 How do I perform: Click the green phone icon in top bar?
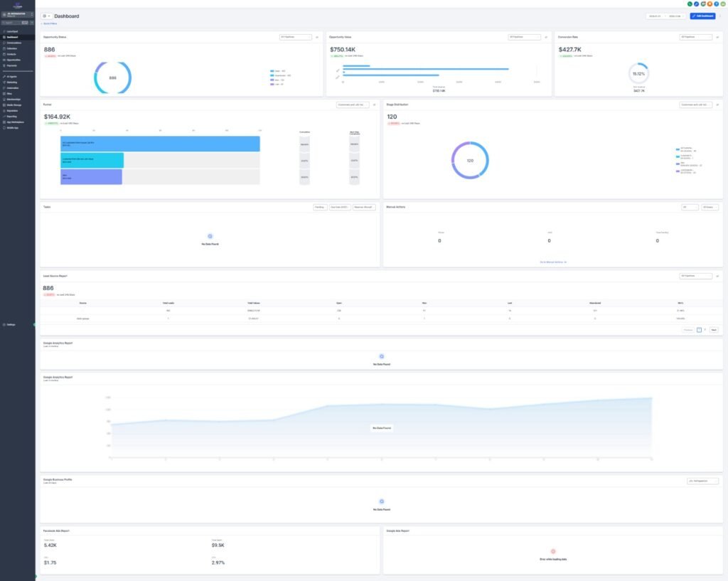(x=690, y=4)
